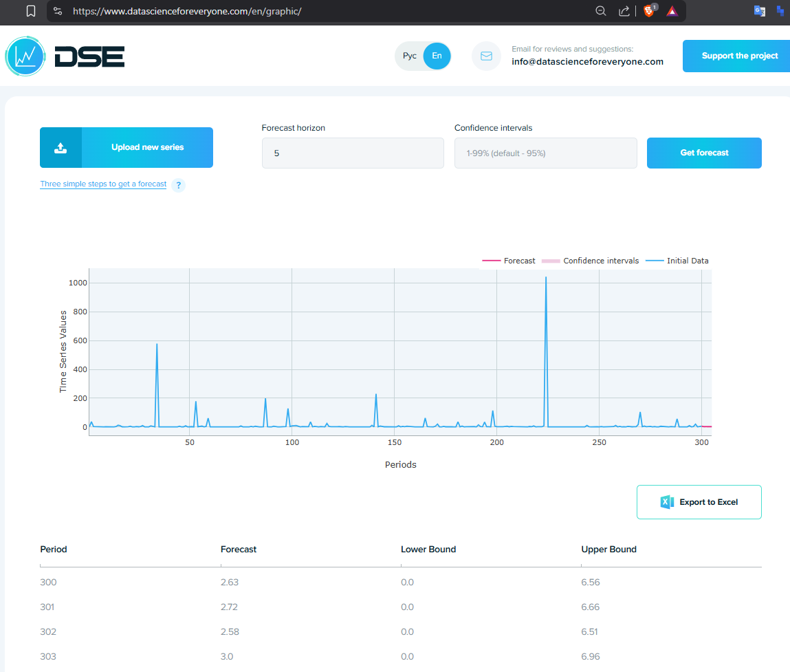Image resolution: width=790 pixels, height=672 pixels.
Task: Click period cell 302 in table
Action: tap(48, 631)
